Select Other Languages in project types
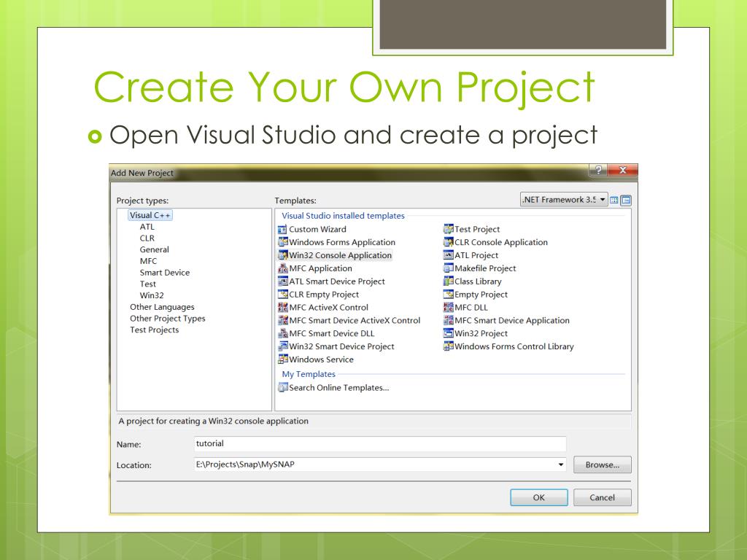 click(162, 307)
